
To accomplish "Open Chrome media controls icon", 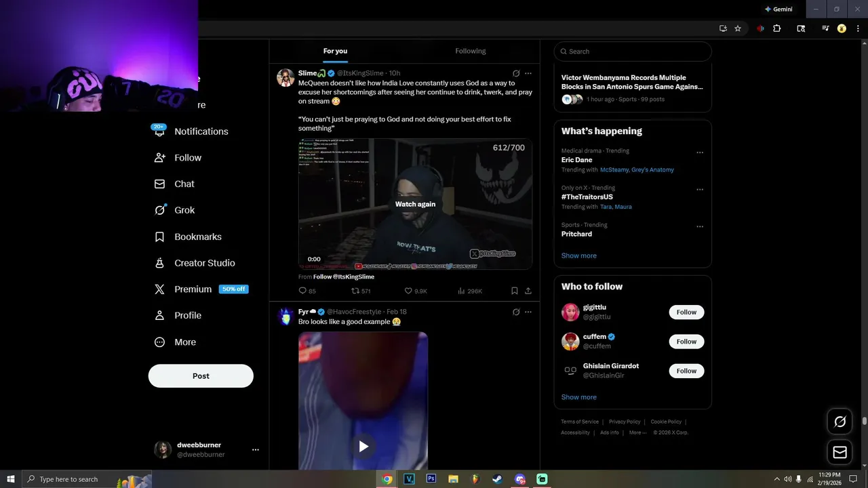I will (x=825, y=28).
